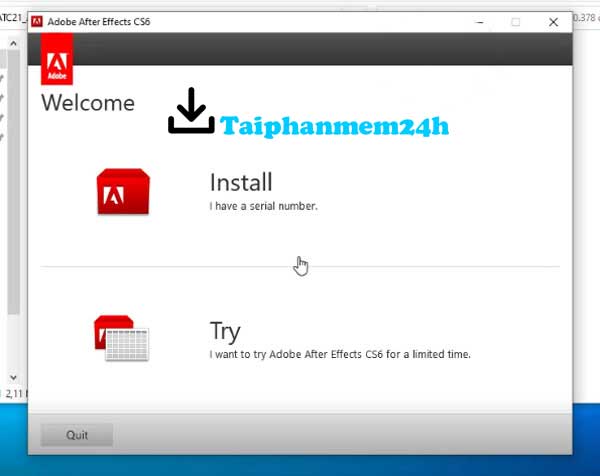This screenshot has width=600, height=476.
Task: Choose Install with a serial number
Action: coord(241,182)
